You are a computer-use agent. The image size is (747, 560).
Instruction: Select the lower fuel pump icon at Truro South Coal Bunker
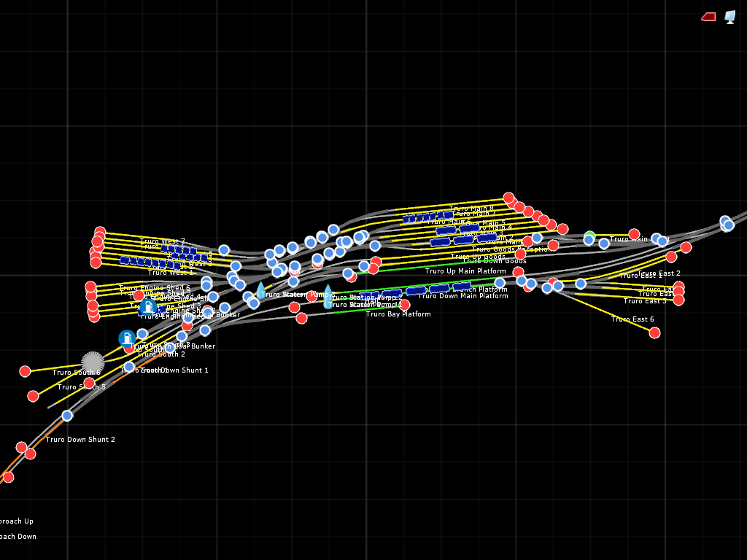click(128, 338)
